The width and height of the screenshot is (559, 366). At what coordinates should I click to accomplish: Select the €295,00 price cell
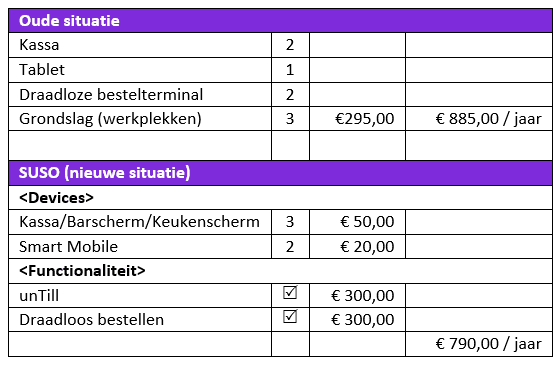pos(358,119)
